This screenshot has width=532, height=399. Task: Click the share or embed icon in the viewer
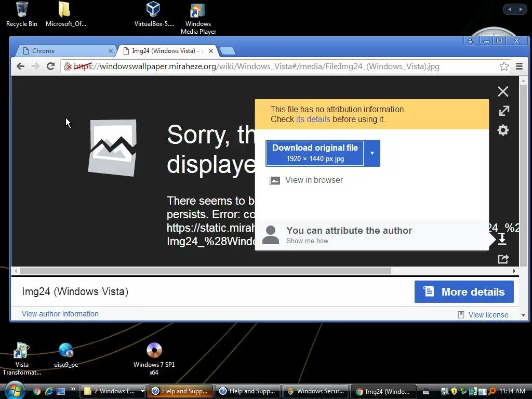[503, 259]
